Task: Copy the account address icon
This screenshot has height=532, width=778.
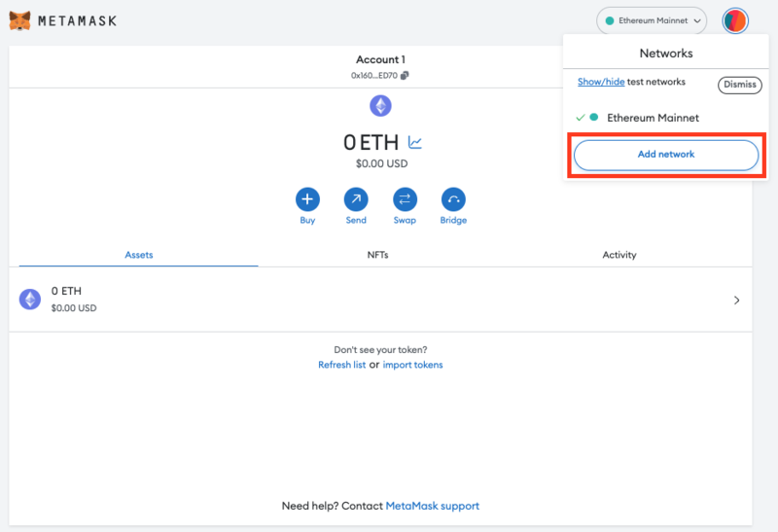Action: click(x=405, y=76)
